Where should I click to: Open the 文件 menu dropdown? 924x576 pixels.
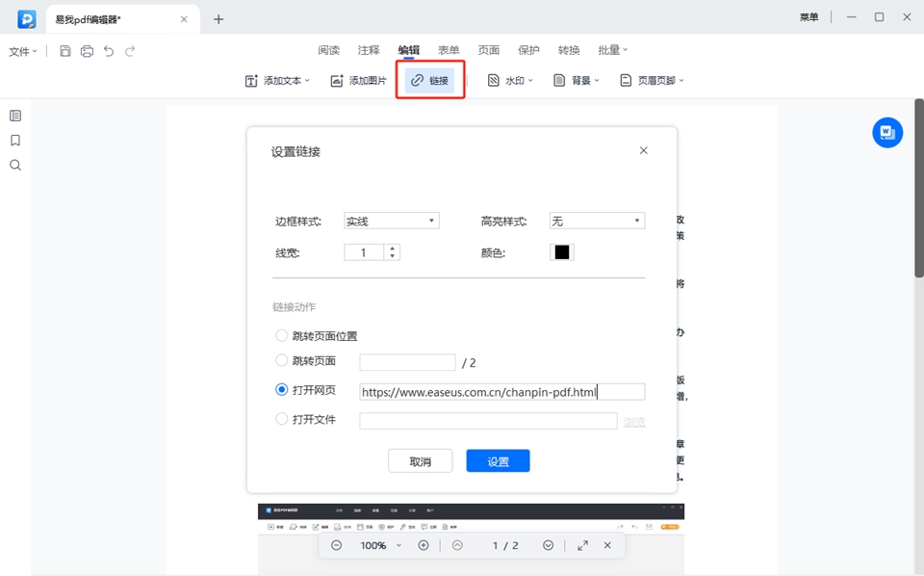23,52
